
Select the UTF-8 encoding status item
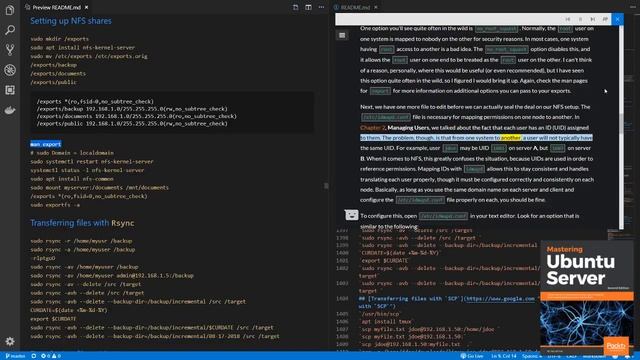point(554,356)
